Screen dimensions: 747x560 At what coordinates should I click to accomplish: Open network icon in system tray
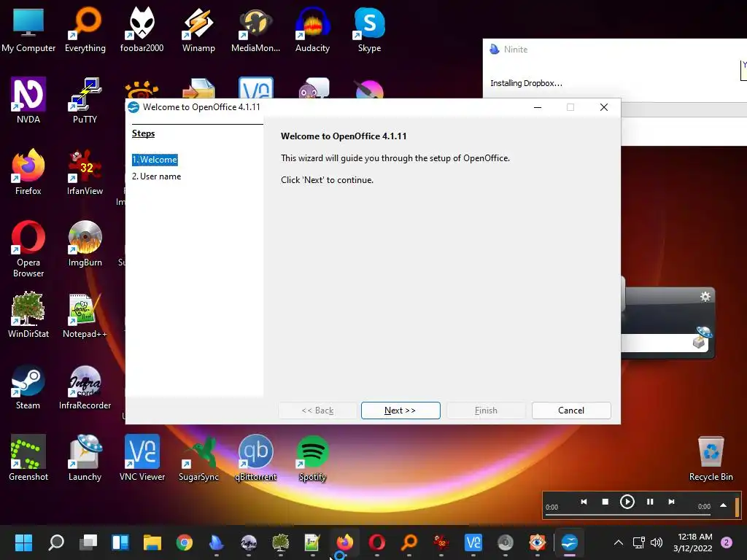[638, 542]
